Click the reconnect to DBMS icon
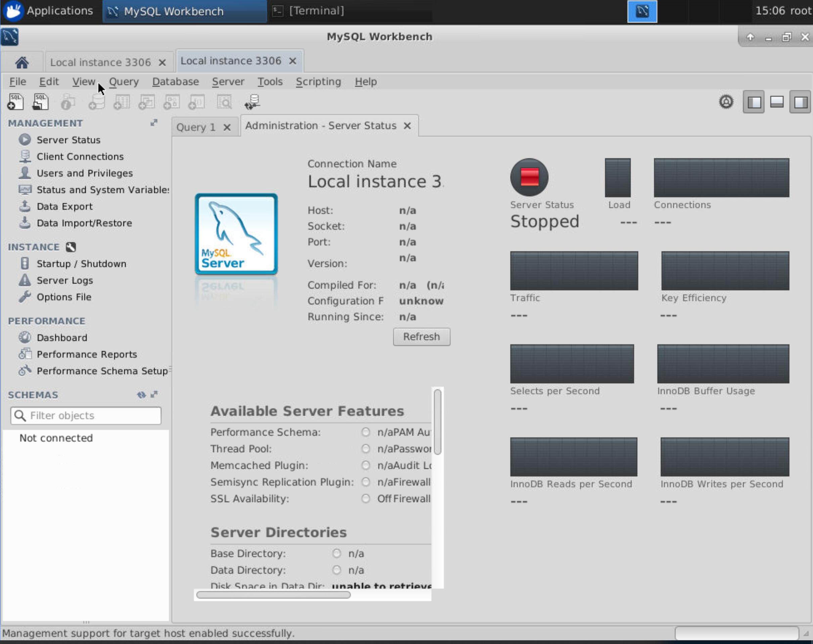Screen dimensions: 813x644 (x=252, y=102)
